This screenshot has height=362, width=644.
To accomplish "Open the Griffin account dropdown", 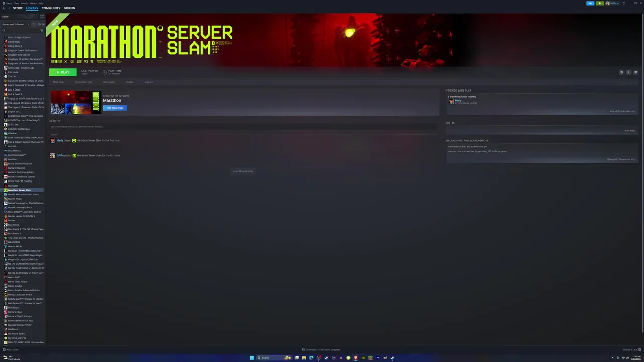I will 612,3.
